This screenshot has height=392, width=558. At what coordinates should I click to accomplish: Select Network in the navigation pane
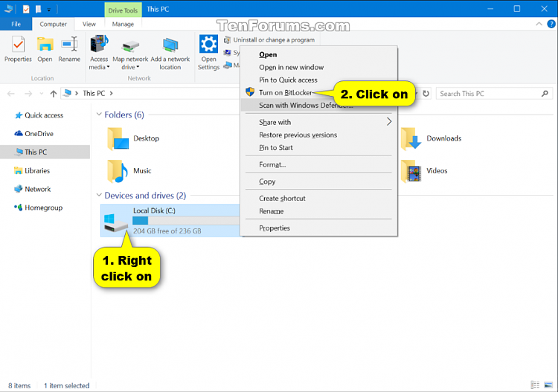(x=37, y=189)
